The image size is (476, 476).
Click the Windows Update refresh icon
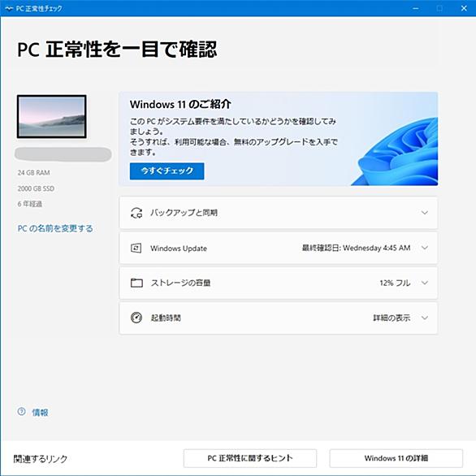pyautogui.click(x=136, y=248)
